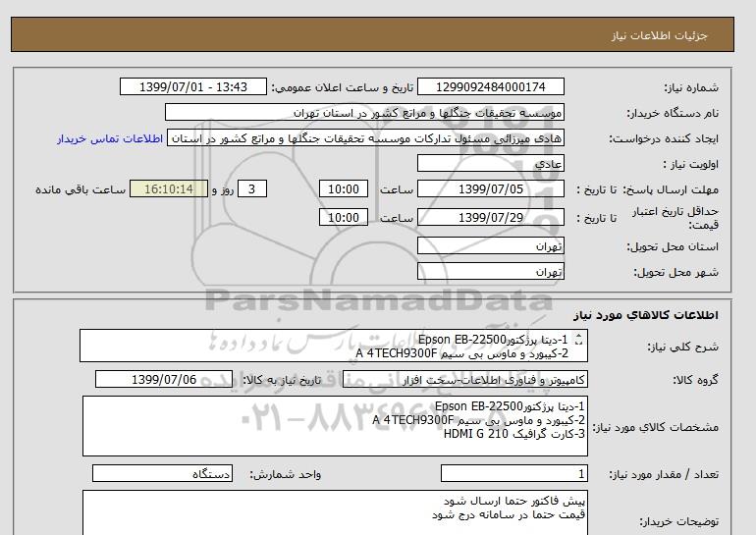Click the unit of measure field دستگاه
The image size is (756, 535).
162,474
